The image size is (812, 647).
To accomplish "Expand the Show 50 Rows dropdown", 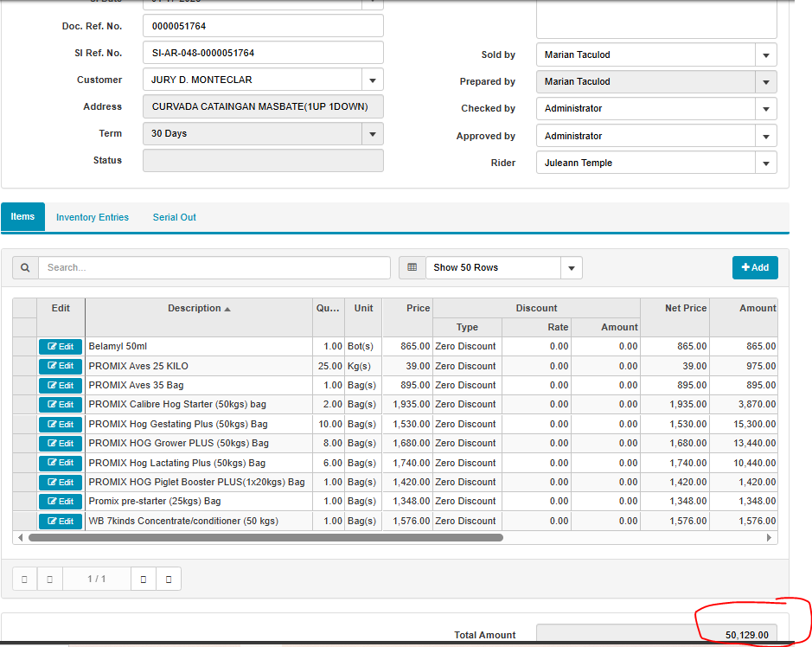I will (x=571, y=268).
